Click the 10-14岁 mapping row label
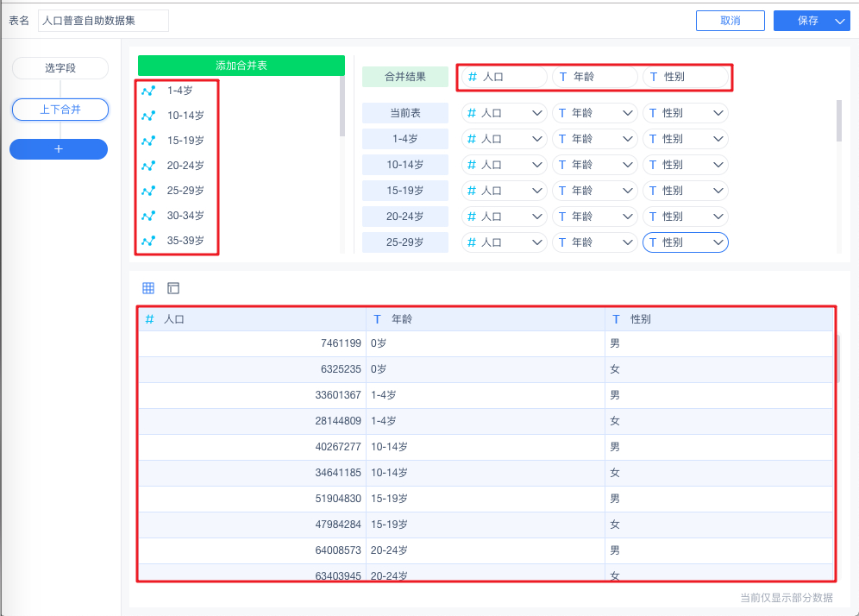 (x=404, y=165)
